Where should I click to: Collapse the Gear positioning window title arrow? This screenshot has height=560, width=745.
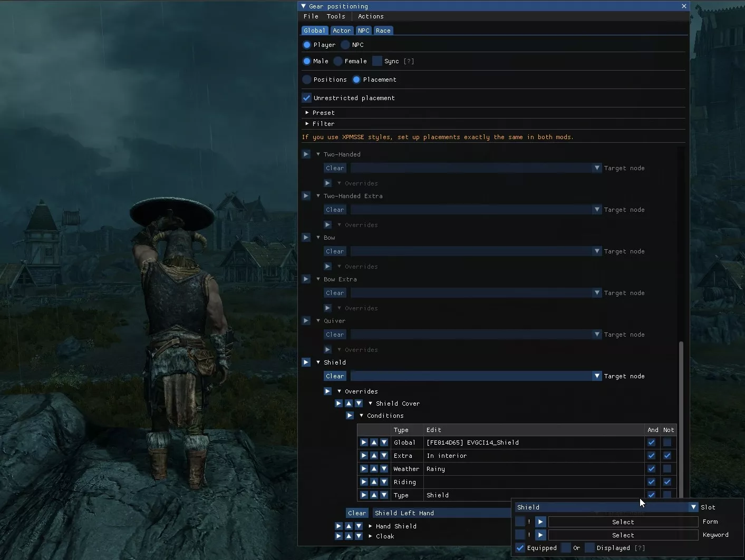point(303,6)
